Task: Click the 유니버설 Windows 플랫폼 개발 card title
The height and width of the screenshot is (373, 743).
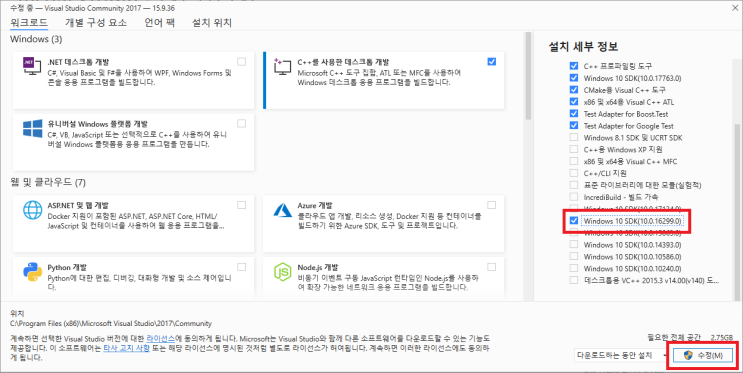Action: [x=98, y=124]
